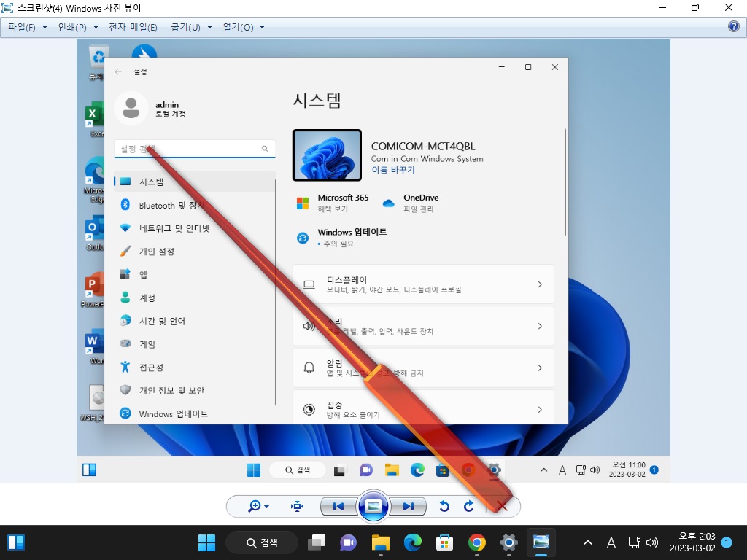Open the Windows 업데이트 주의 필요 status in the picture
Viewport: 747px width, 560px height.
pos(341,237)
